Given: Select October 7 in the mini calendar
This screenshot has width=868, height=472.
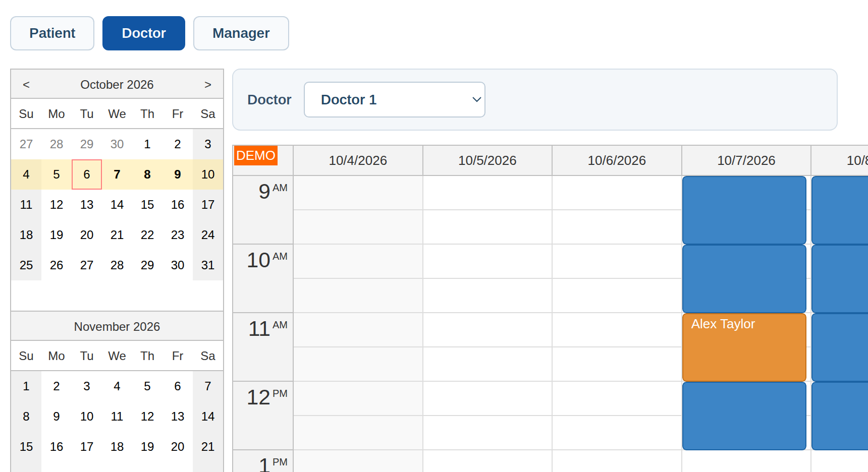Looking at the screenshot, I should (117, 174).
